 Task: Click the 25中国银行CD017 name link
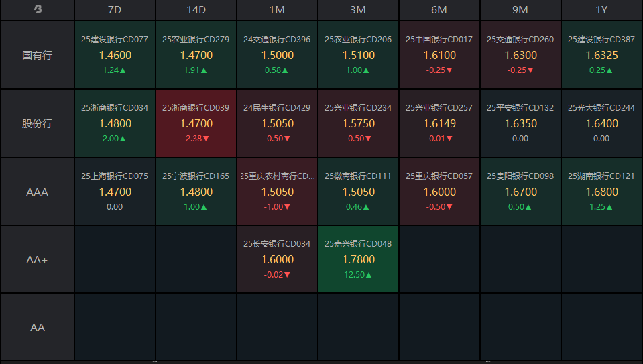[439, 40]
